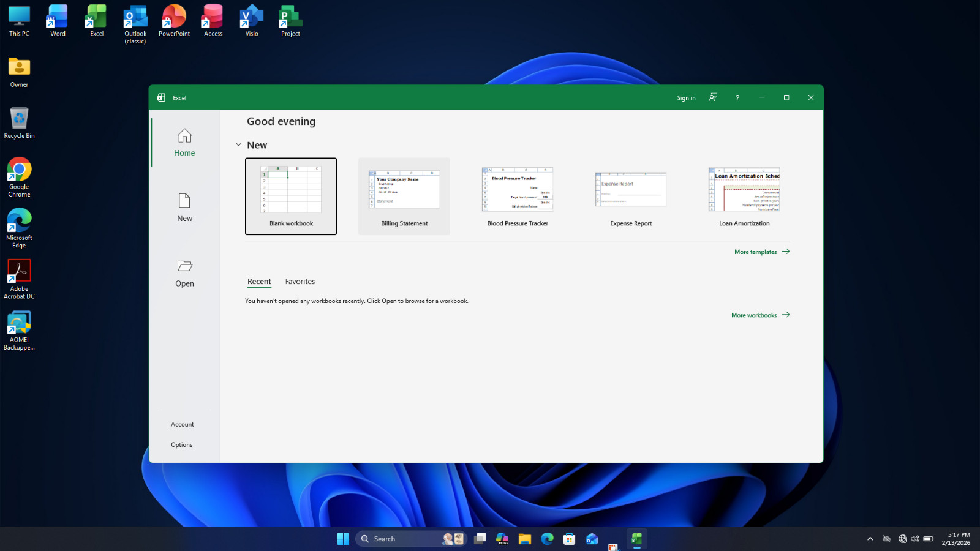Open the feedback person icon in title bar

(713, 97)
